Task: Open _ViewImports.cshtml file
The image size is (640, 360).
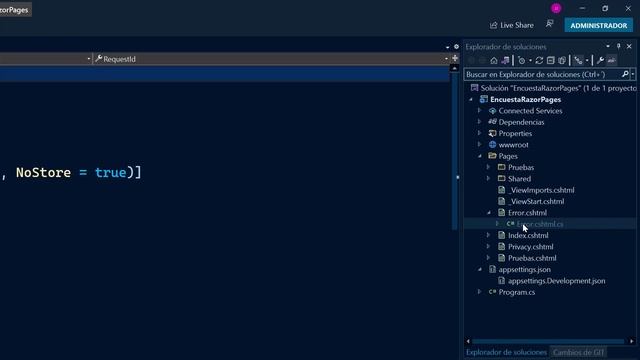Action: [541, 190]
